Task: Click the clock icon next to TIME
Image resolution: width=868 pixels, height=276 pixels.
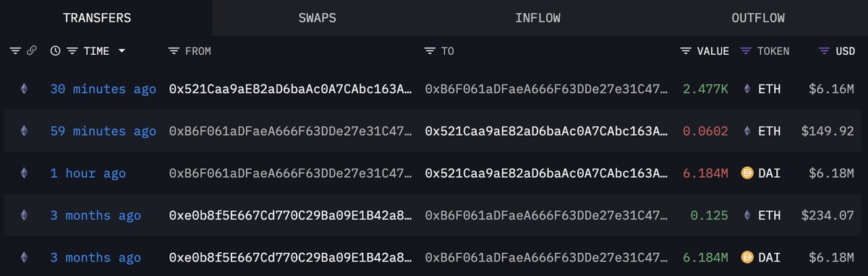Action: (55, 51)
